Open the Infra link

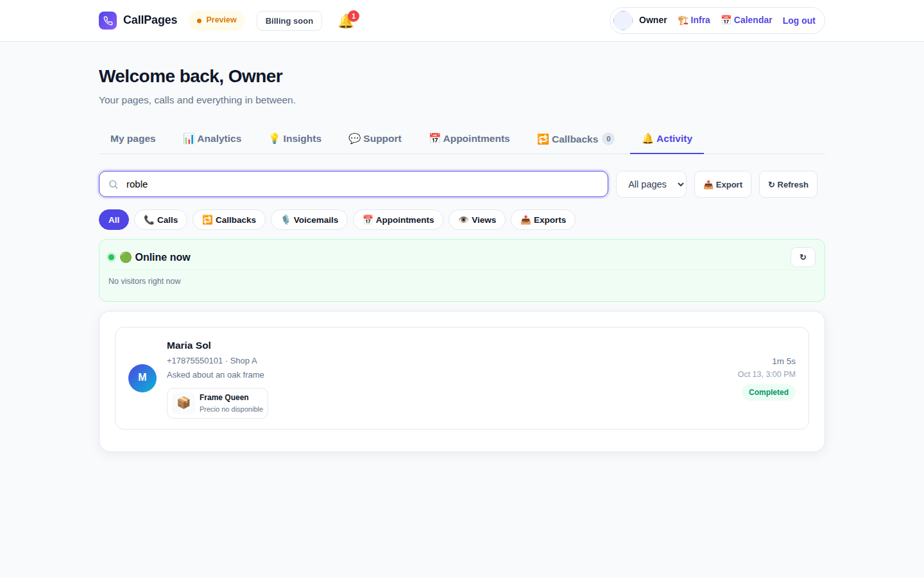694,20
